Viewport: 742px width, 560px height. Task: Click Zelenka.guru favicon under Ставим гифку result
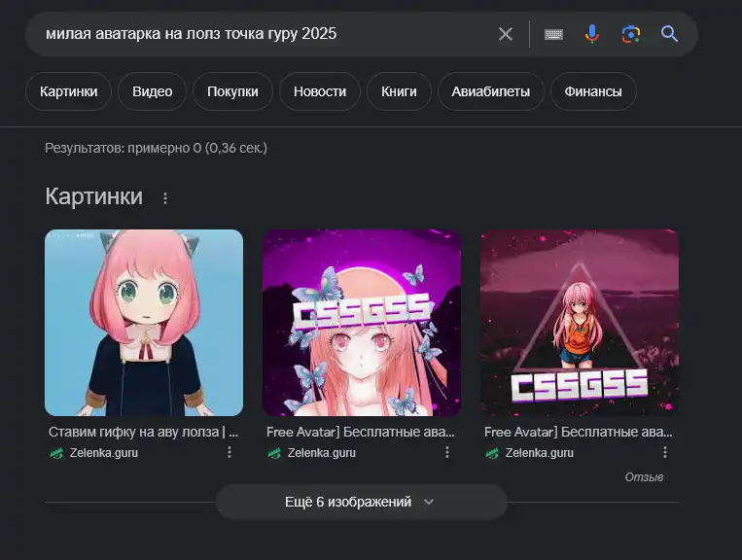[56, 453]
